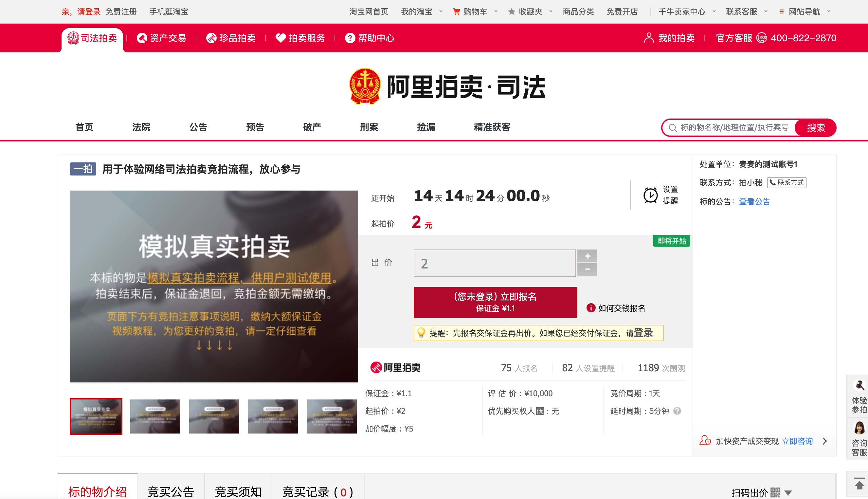Open the 查看公告 link

coord(754,201)
